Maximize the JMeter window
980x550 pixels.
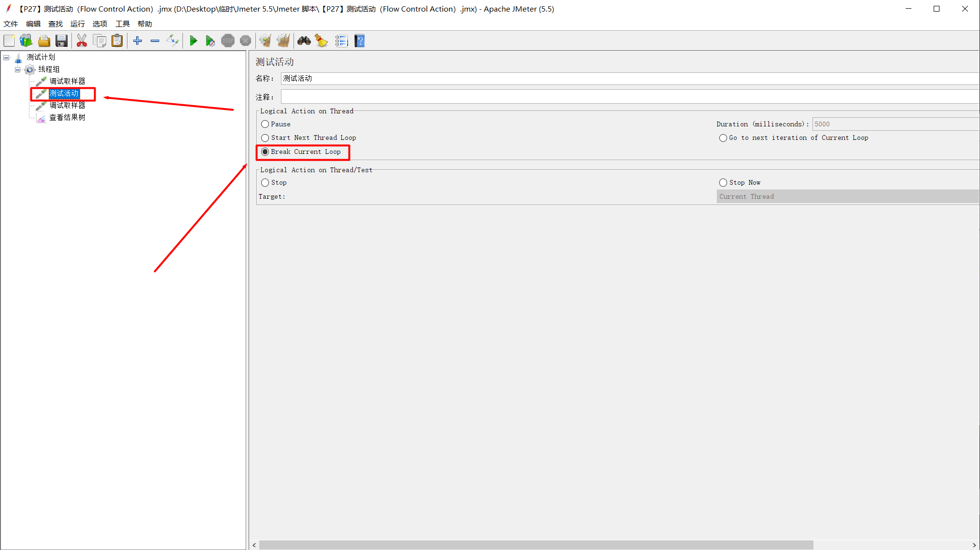(x=937, y=9)
